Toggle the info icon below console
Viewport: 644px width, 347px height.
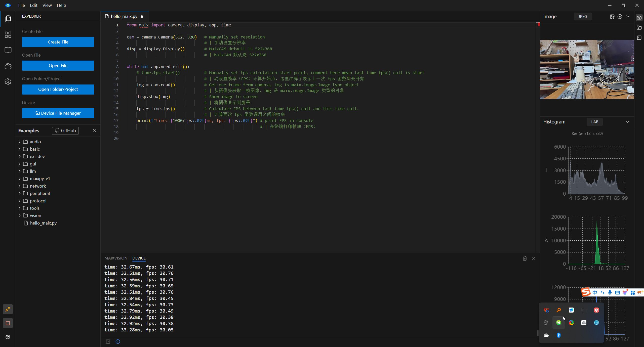click(118, 341)
